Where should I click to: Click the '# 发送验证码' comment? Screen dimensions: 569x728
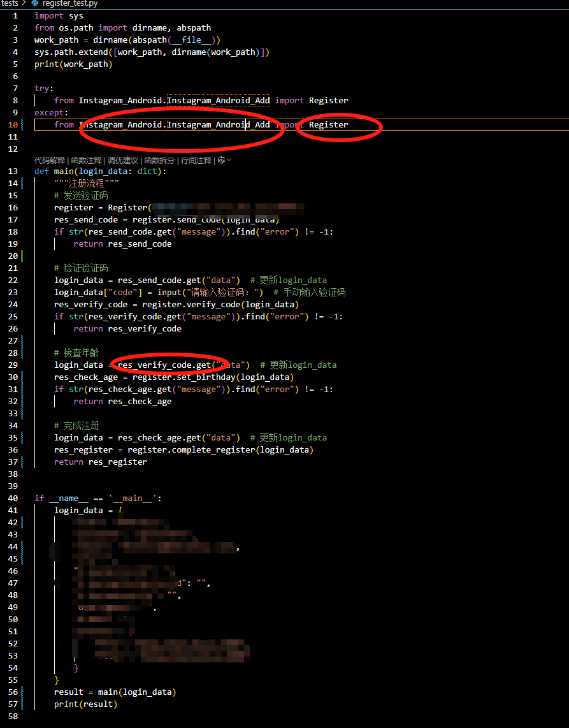click(81, 196)
